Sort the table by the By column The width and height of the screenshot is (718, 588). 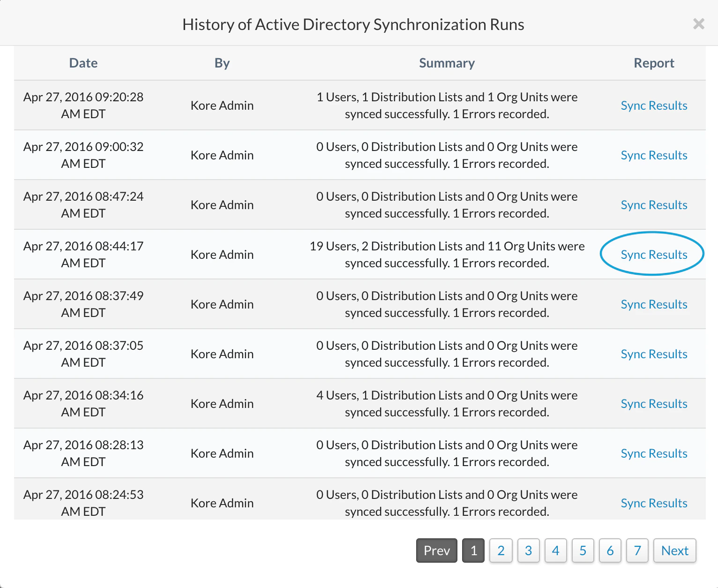pyautogui.click(x=222, y=63)
